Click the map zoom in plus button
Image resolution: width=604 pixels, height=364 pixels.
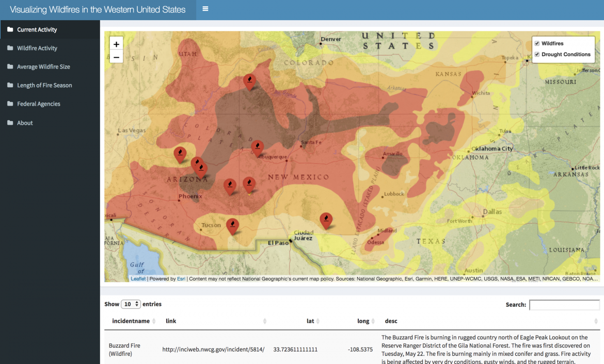pyautogui.click(x=116, y=44)
